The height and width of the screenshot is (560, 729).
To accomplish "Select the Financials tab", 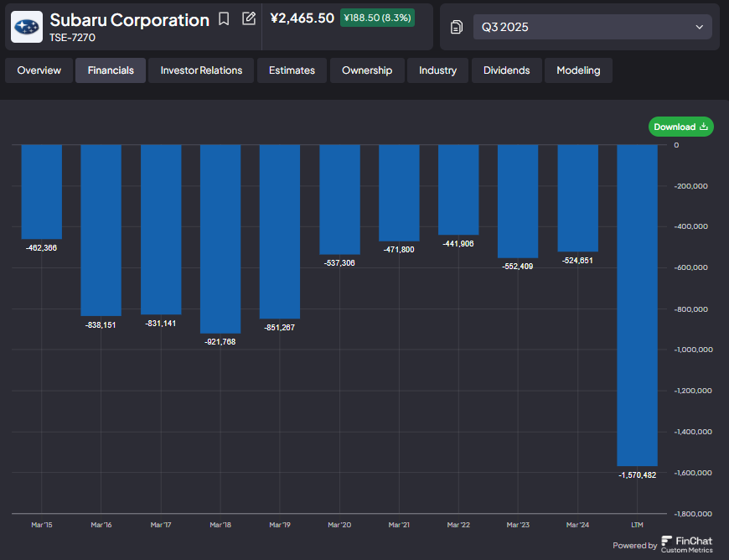I will coord(111,70).
